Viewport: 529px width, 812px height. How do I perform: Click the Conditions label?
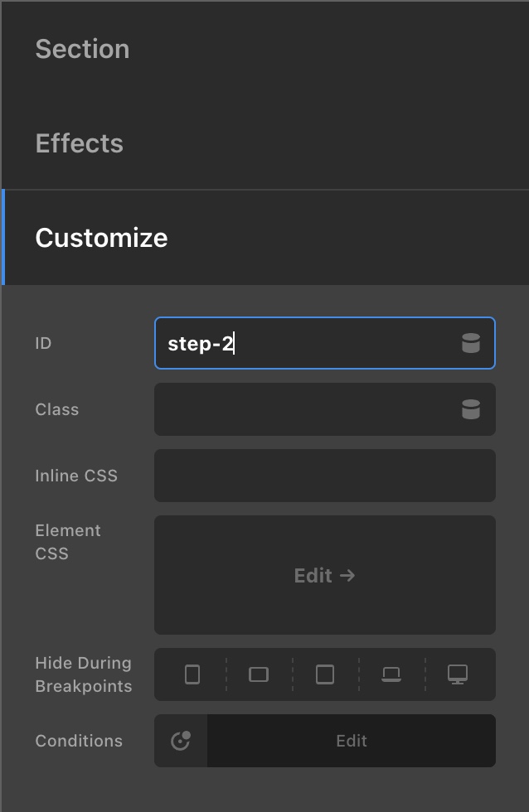(79, 741)
